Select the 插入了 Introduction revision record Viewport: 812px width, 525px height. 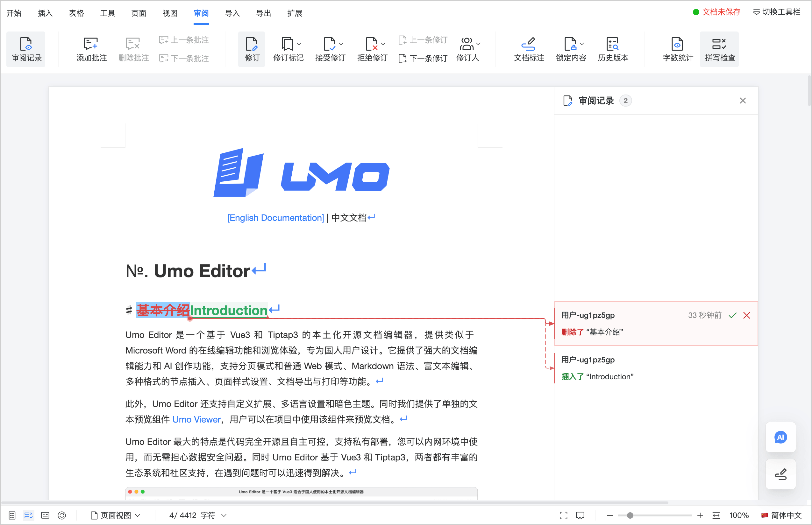656,368
